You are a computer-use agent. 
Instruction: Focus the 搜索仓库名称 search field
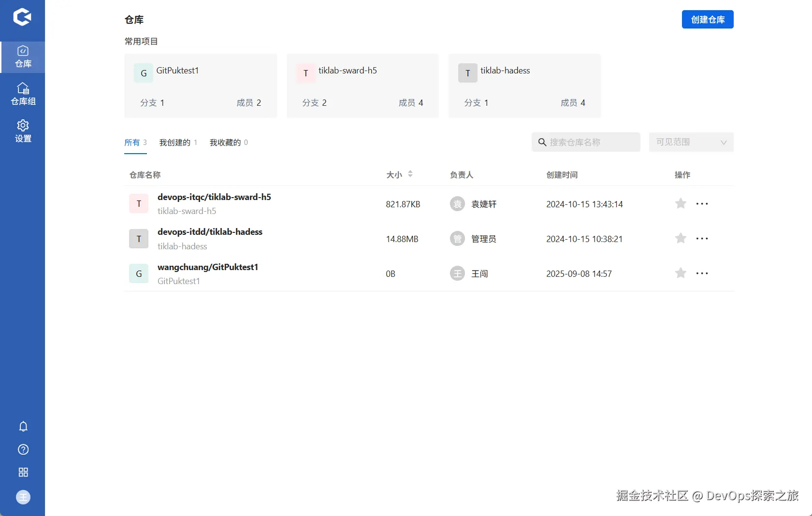click(586, 142)
